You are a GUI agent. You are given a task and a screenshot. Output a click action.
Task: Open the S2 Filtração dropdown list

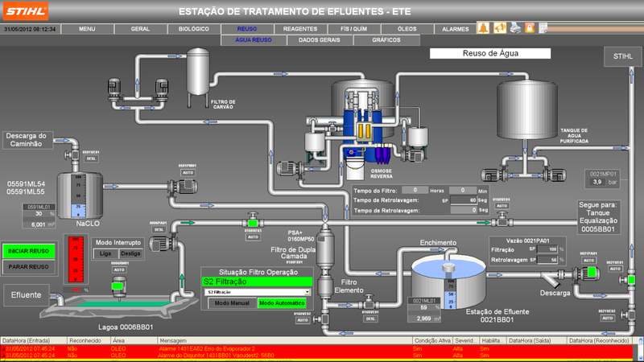tap(308, 292)
